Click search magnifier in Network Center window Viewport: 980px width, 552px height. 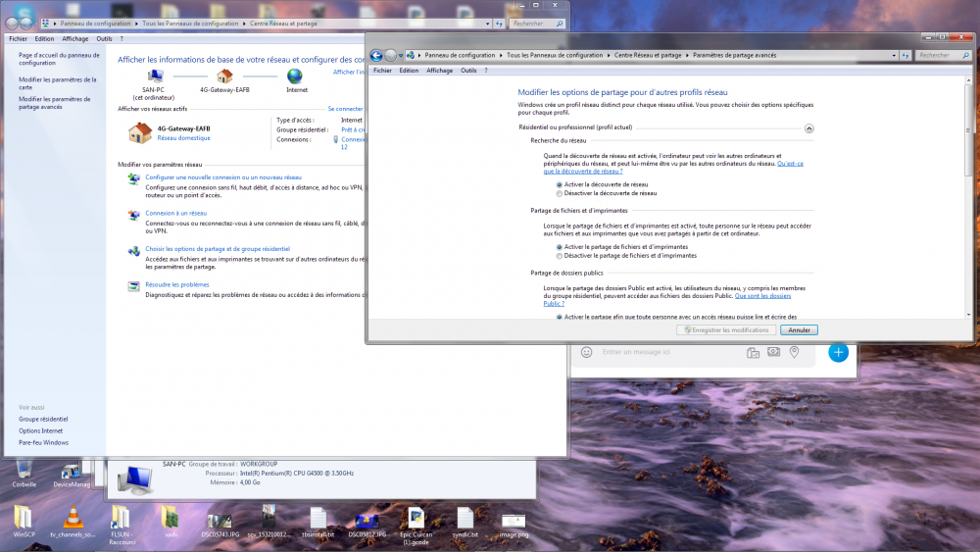pos(560,24)
